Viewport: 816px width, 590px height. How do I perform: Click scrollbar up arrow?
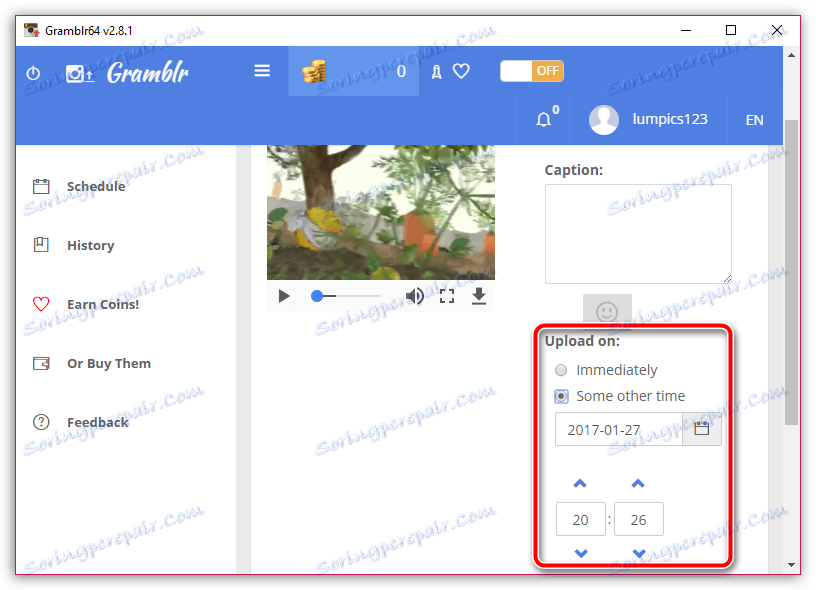(791, 55)
